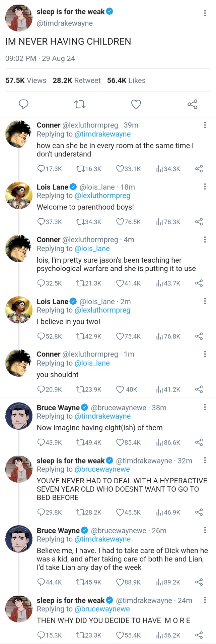Open options menu on Bruce Wayne's eight(ish) reply
The image size is (216, 644).
tap(205, 407)
